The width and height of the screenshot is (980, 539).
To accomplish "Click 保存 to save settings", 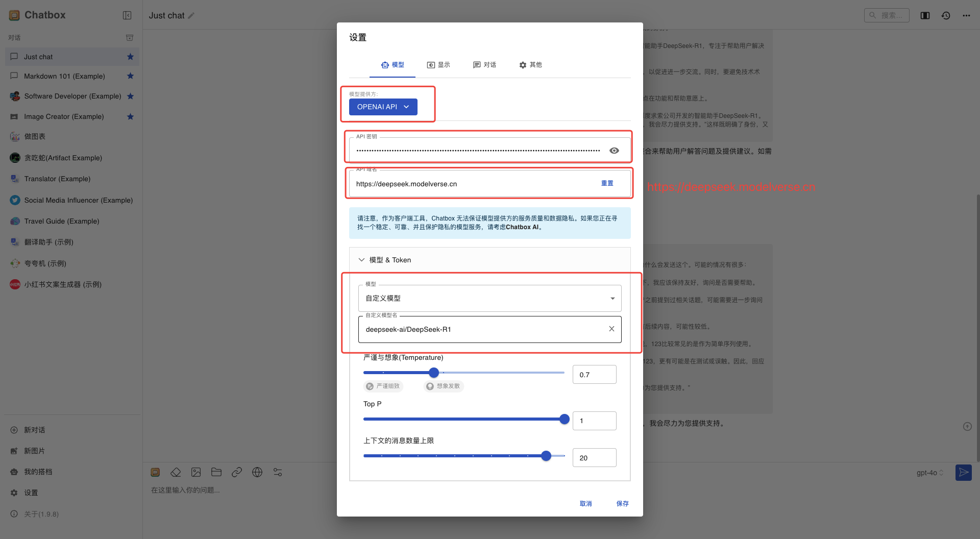I will [x=622, y=503].
